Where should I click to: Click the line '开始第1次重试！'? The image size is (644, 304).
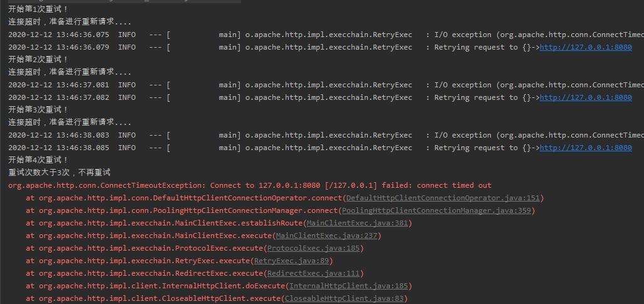38,9
